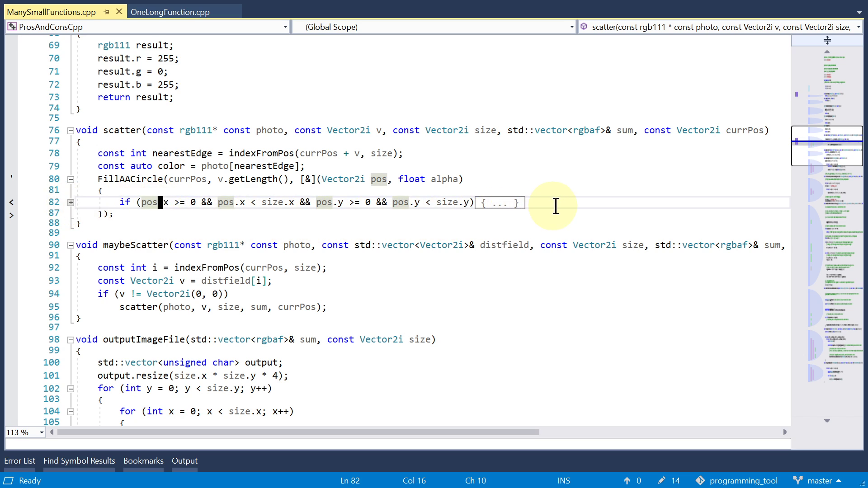Click the Ready status icon
This screenshot has width=868, height=488.
click(9, 480)
